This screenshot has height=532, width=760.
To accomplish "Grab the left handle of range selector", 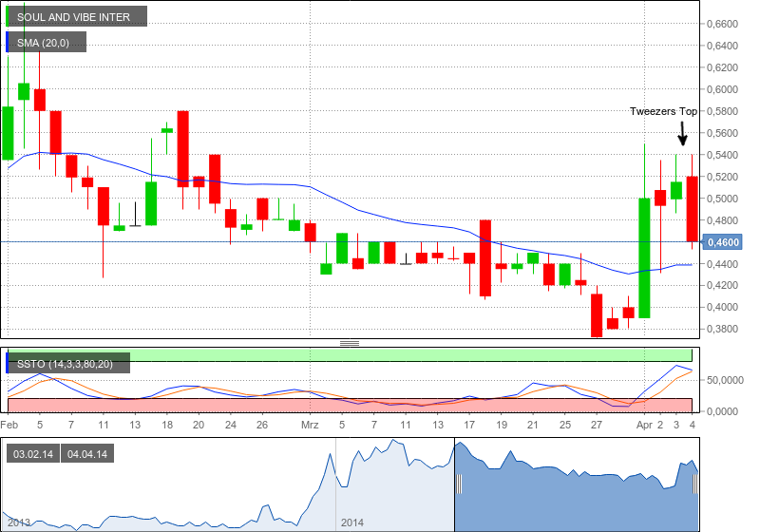I will (459, 484).
